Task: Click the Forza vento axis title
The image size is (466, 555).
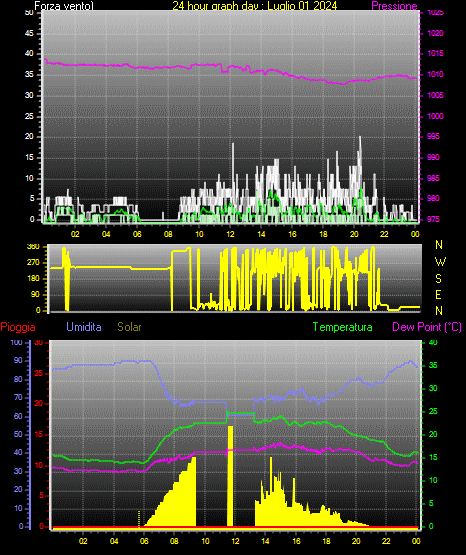Action: [64, 6]
